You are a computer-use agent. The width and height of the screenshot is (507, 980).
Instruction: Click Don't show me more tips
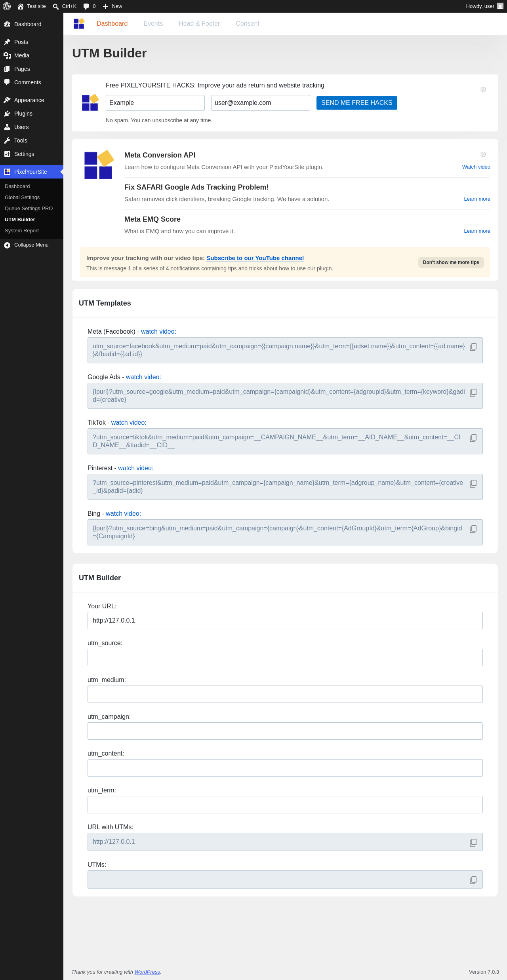451,262
